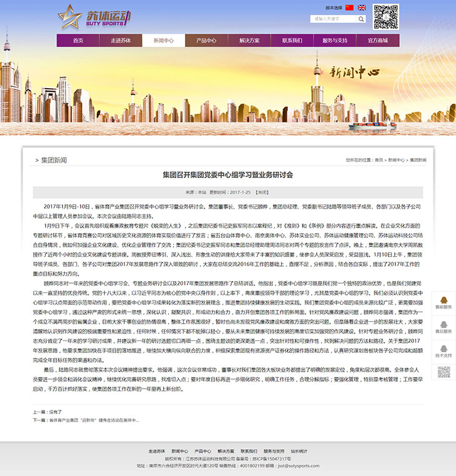Click footer link 新闻中心

pyautogui.click(x=180, y=452)
